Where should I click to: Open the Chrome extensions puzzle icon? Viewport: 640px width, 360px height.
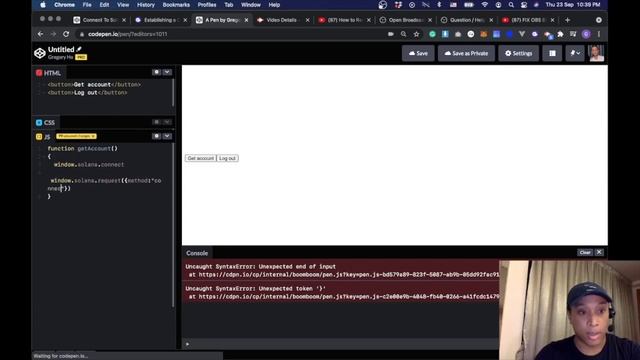[560, 34]
